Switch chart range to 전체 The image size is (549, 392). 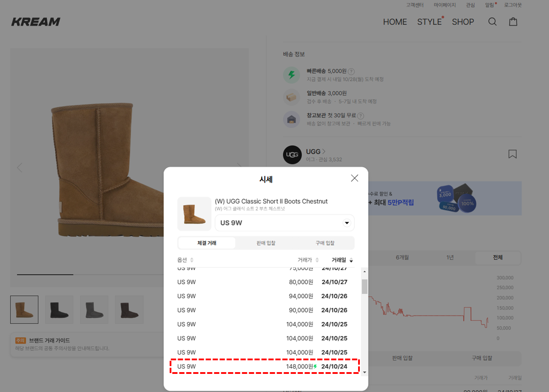pos(498,258)
